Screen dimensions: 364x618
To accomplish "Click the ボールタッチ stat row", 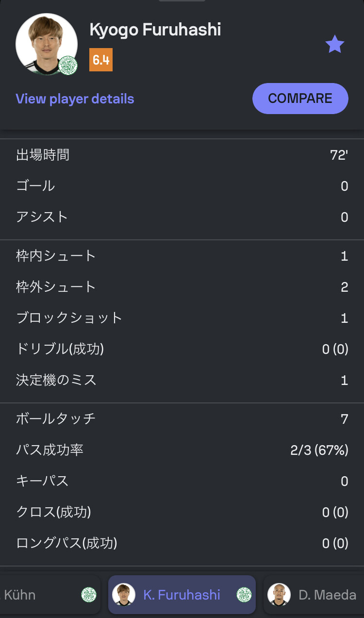I will 182,418.
